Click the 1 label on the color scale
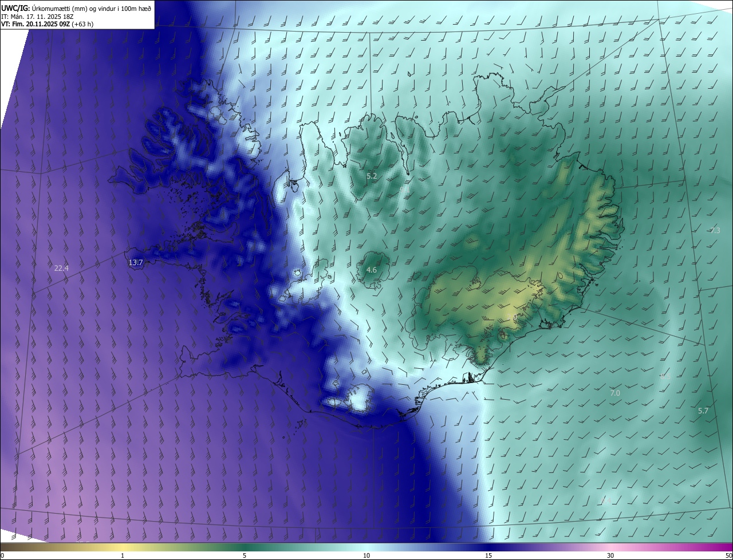733x560 pixels. (x=123, y=555)
